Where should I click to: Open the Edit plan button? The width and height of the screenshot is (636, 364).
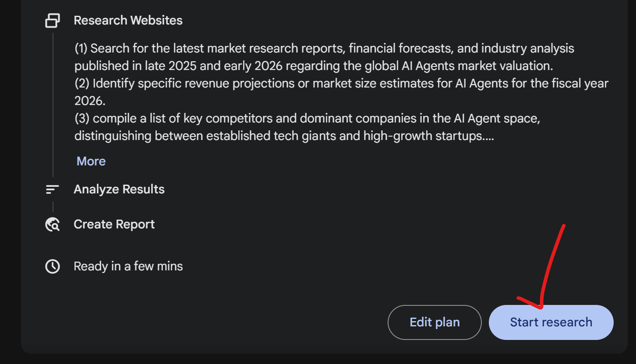[435, 322]
